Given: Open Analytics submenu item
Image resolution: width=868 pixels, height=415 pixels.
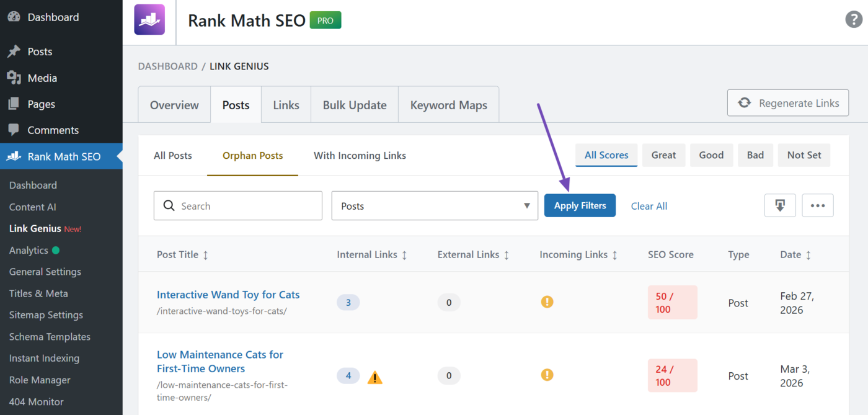Looking at the screenshot, I should (x=29, y=251).
